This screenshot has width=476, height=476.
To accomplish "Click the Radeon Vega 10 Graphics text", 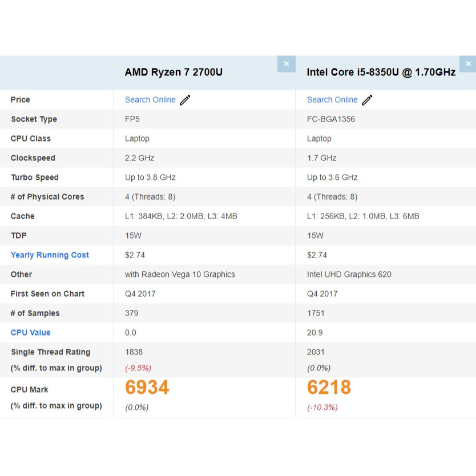I will coord(180,275).
